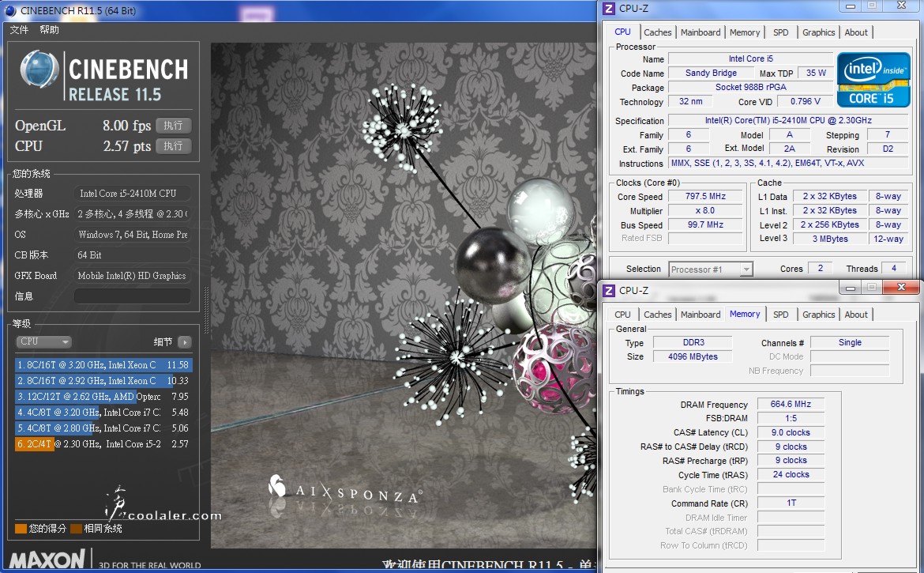Click the Cinebench app icon in title bar

tap(9, 10)
